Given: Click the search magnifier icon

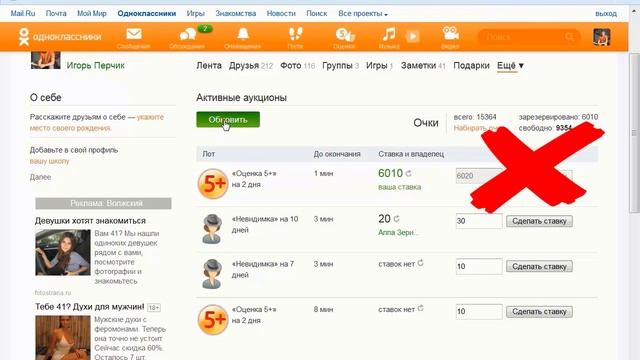Looking at the screenshot, I should point(570,37).
